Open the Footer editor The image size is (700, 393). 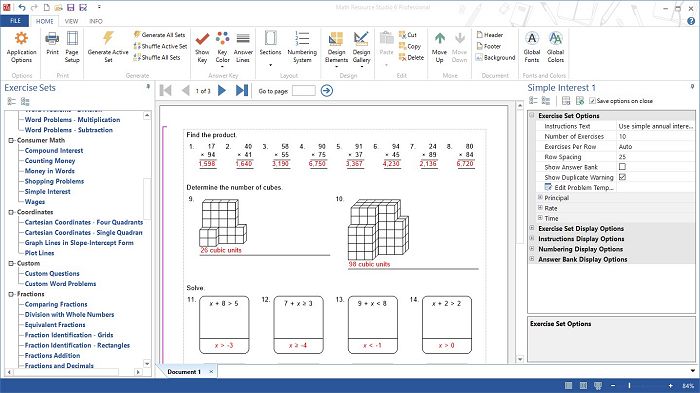[x=488, y=46]
